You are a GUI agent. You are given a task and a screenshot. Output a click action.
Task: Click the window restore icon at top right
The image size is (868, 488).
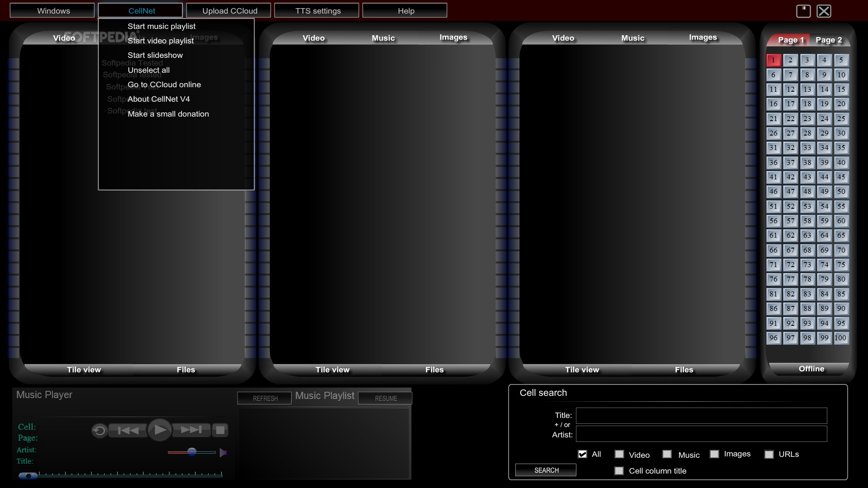pyautogui.click(x=803, y=11)
